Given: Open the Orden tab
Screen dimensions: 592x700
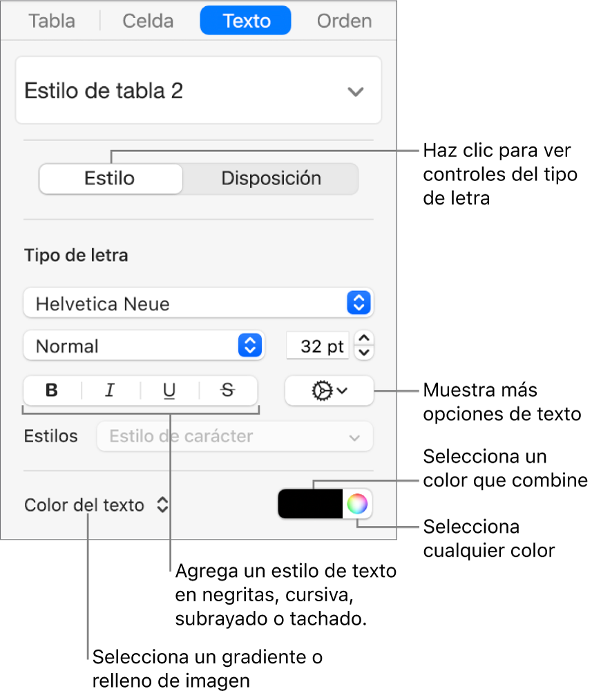Looking at the screenshot, I should coord(344,21).
